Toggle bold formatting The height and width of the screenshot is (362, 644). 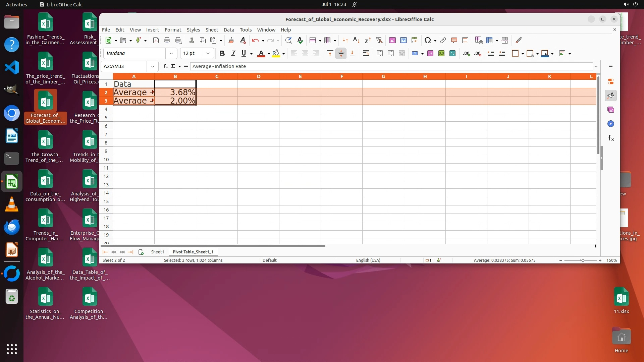coord(222,54)
